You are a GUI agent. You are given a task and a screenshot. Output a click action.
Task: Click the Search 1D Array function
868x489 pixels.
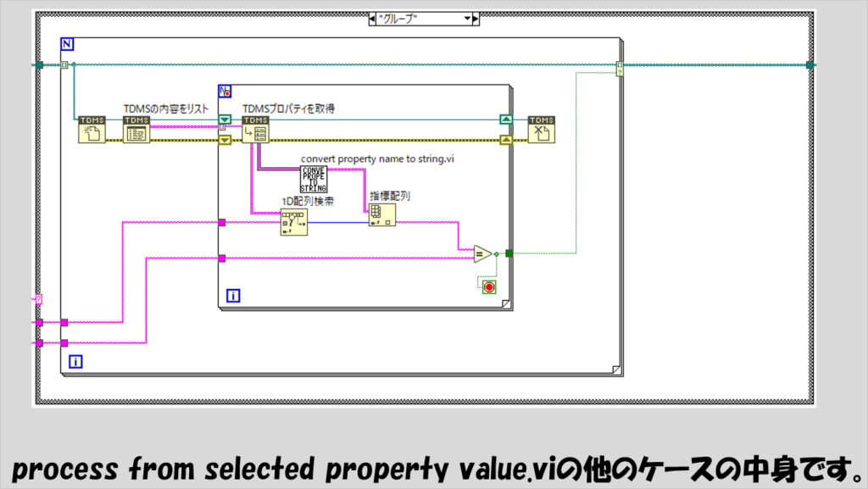(x=293, y=222)
